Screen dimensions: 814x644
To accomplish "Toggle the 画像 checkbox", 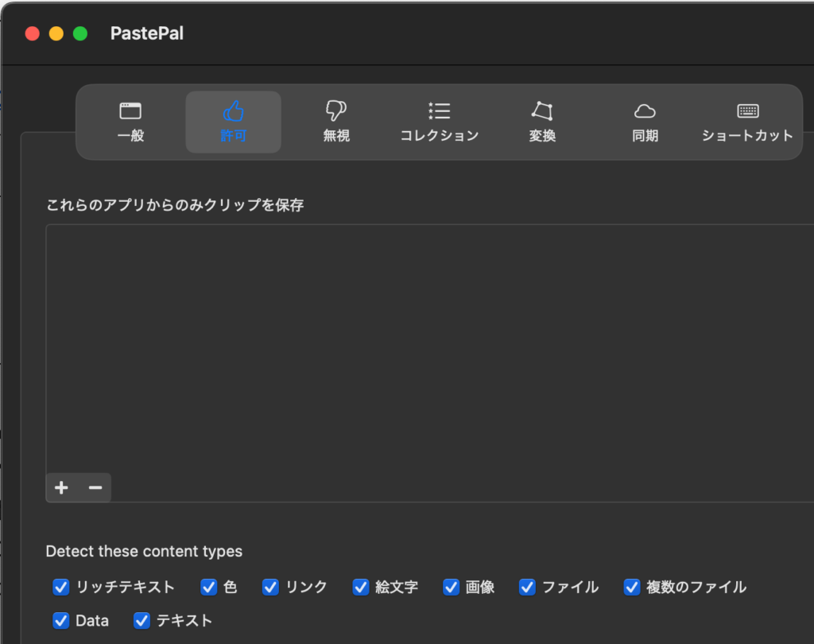I will [452, 587].
